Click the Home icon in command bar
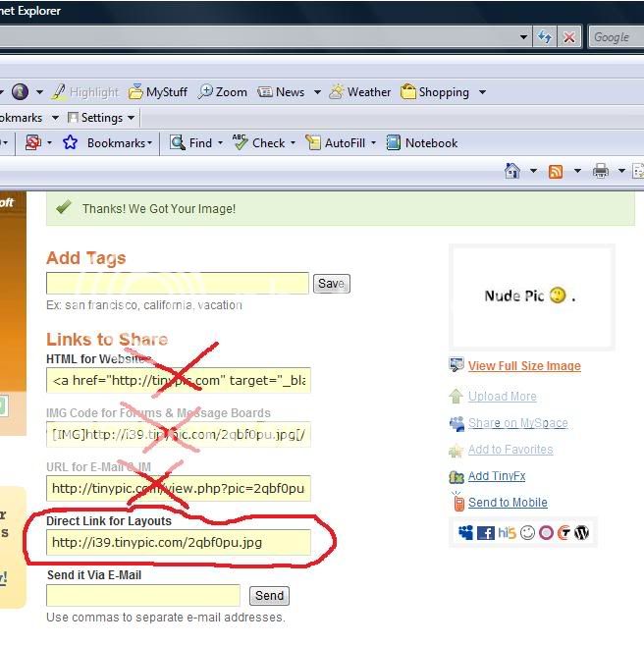This screenshot has width=644, height=646. click(511, 171)
